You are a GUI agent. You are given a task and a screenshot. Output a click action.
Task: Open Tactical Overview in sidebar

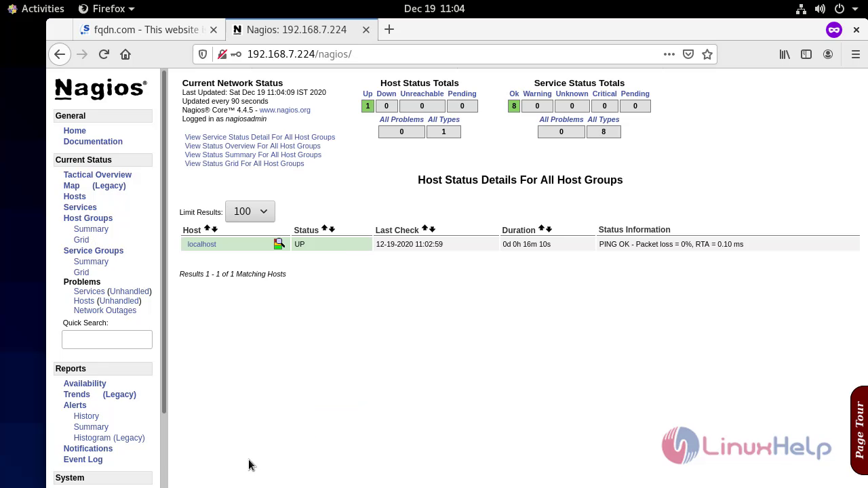(x=98, y=175)
